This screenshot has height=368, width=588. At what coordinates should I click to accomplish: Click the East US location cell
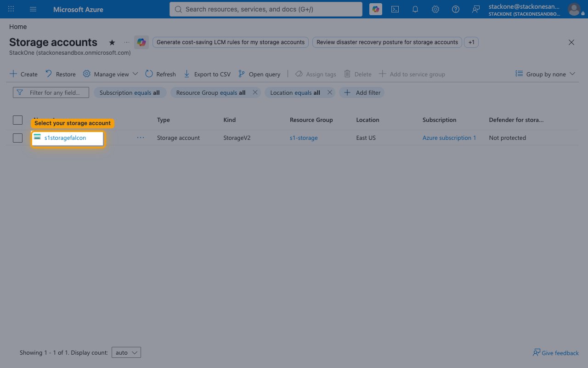click(366, 138)
